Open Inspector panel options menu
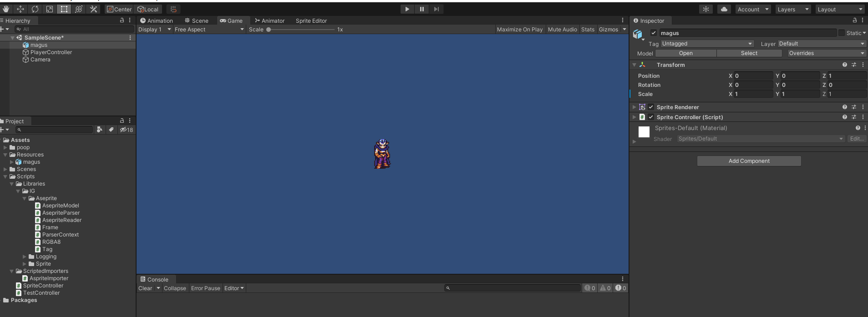868x317 pixels. click(x=863, y=20)
